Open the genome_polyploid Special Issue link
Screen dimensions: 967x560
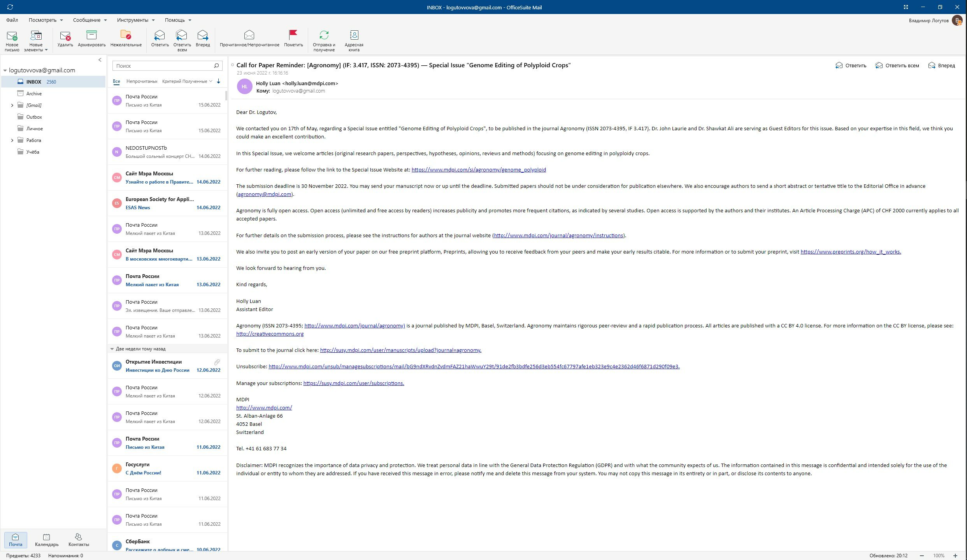(x=479, y=170)
